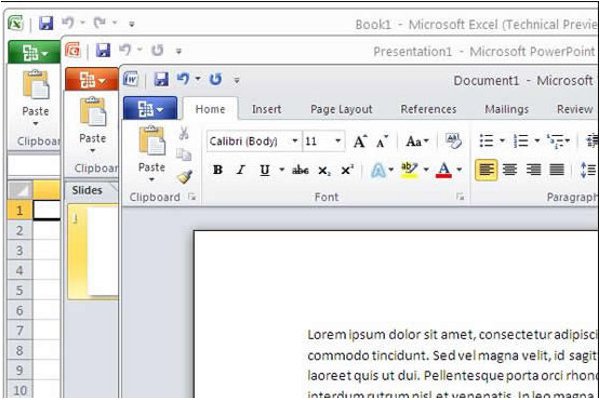This screenshot has height=400, width=600.
Task: Click the Word Paste button
Action: pos(152,154)
